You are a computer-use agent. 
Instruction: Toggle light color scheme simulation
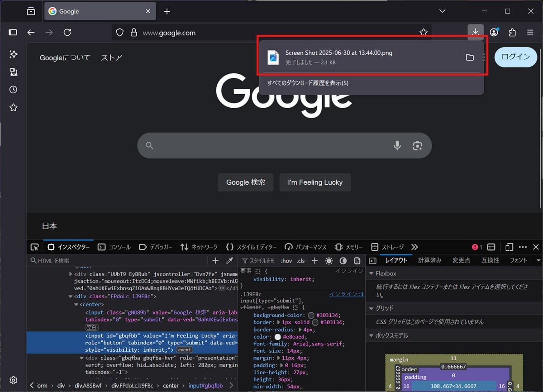pos(329,261)
